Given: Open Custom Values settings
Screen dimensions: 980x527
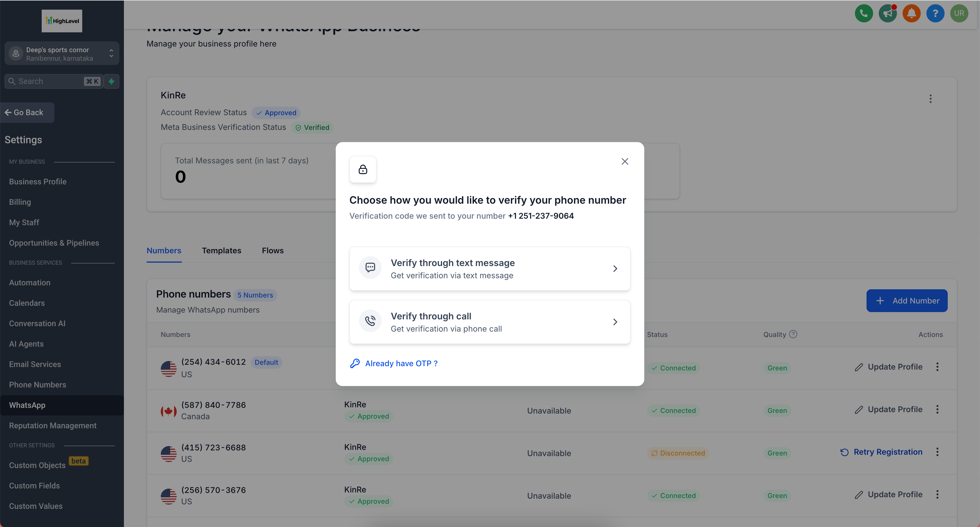Looking at the screenshot, I should 36,506.
